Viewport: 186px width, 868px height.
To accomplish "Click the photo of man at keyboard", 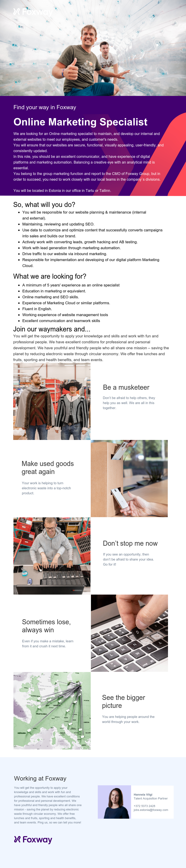I will pos(52,556).
